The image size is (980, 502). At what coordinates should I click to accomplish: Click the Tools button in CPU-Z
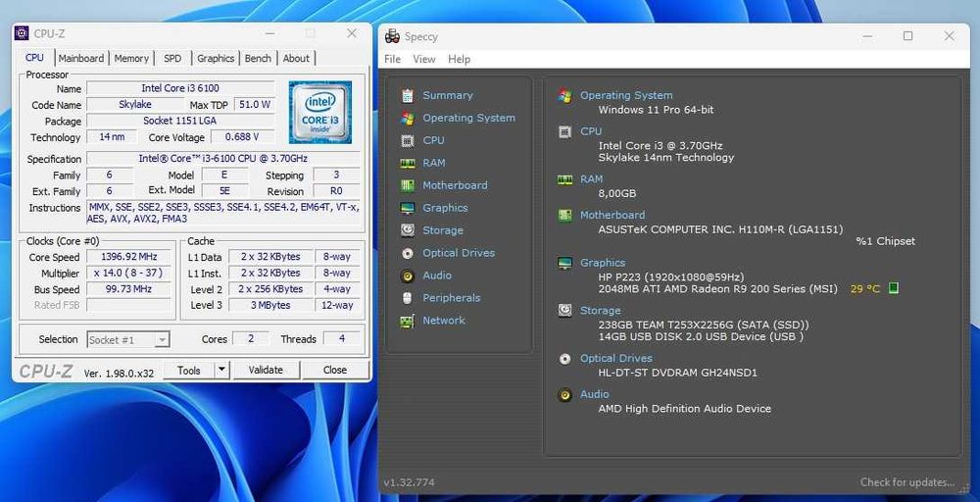[189, 370]
